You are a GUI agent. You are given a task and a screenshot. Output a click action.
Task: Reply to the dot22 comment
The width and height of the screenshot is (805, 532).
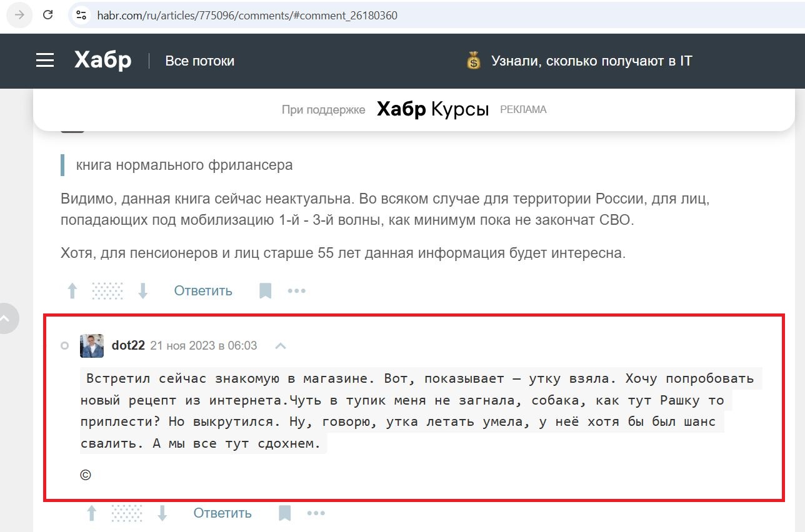222,513
